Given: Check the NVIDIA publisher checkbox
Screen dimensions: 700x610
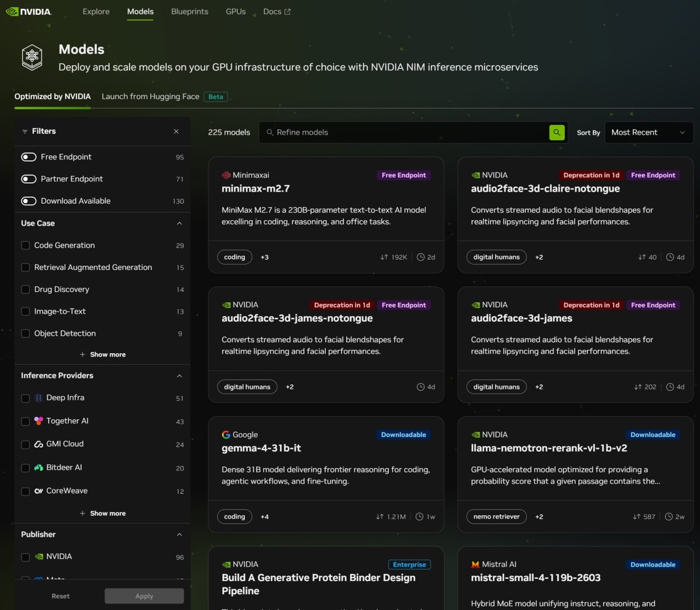Looking at the screenshot, I should (26, 557).
